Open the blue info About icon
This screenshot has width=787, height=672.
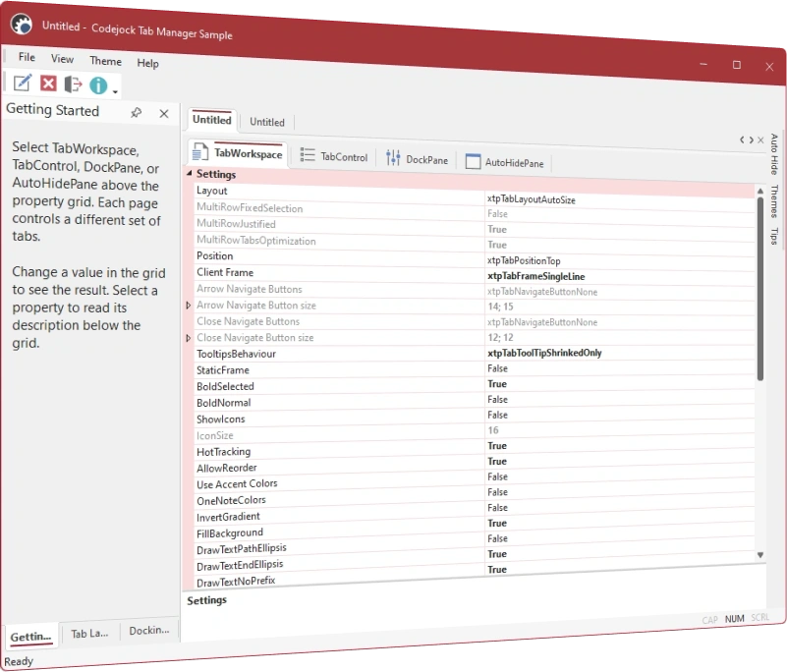98,85
